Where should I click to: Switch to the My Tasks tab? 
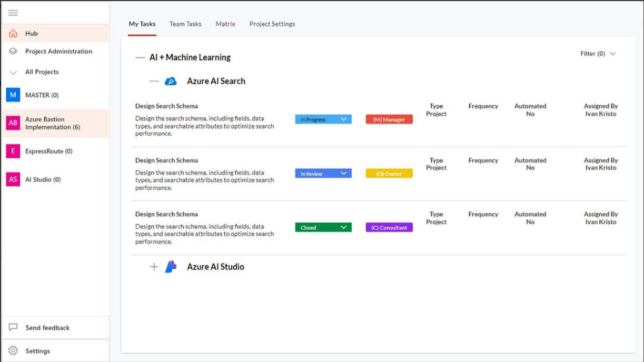click(x=142, y=24)
